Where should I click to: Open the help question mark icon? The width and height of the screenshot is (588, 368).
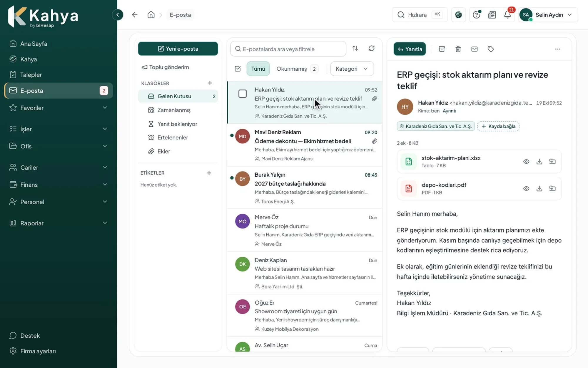point(477,15)
